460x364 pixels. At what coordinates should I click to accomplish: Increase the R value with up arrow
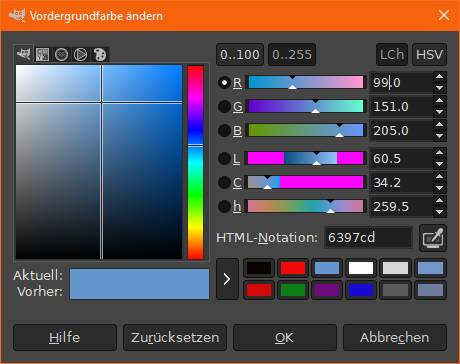coord(440,77)
